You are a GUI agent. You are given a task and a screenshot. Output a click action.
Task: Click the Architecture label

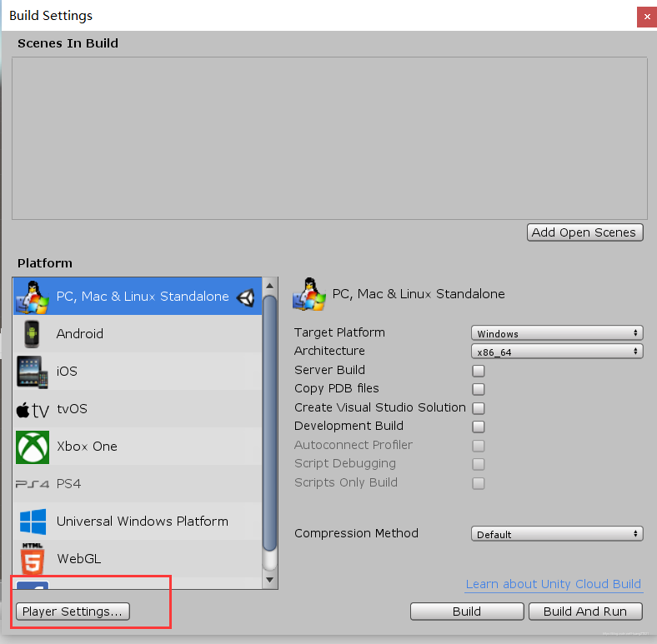pyautogui.click(x=329, y=351)
